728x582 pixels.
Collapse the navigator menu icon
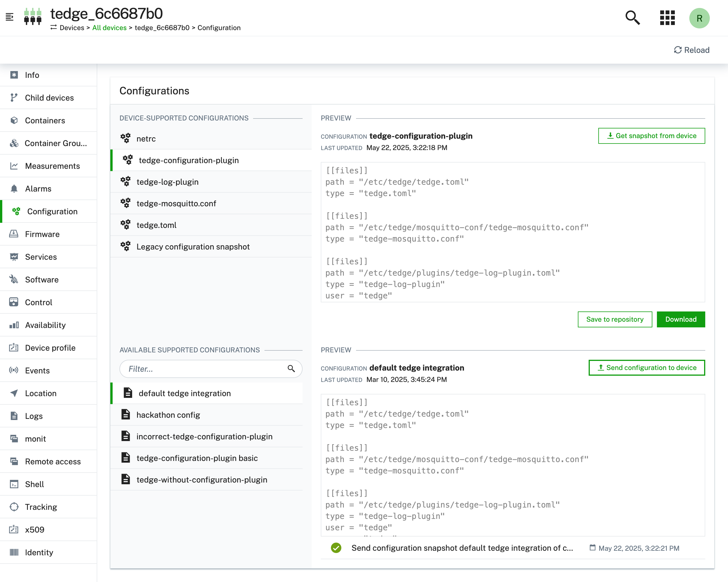click(x=9, y=17)
